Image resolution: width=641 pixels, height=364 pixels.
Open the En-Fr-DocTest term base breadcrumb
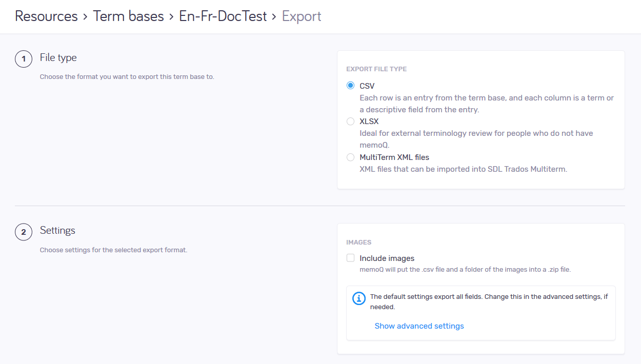tap(223, 16)
